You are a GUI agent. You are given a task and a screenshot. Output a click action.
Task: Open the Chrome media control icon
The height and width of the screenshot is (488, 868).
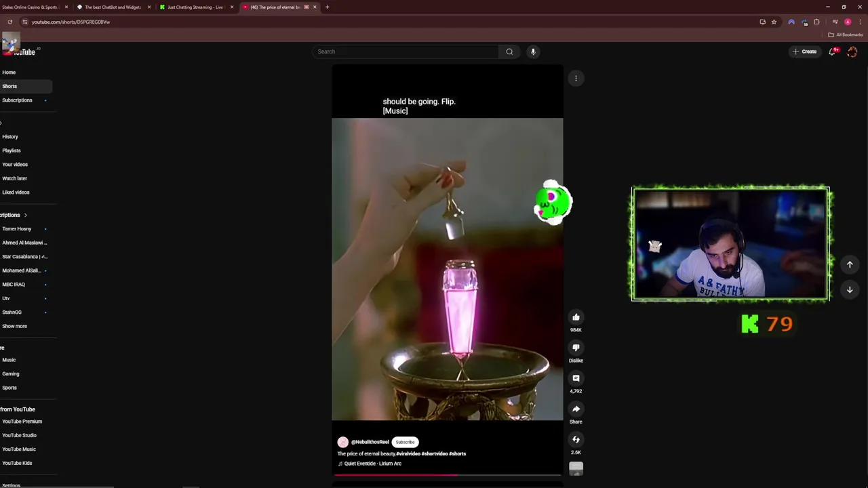(835, 22)
